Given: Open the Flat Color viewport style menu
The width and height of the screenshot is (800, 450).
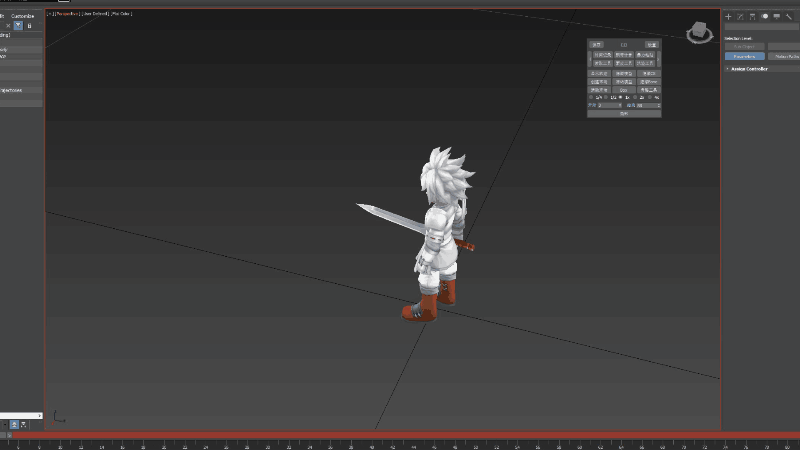Looking at the screenshot, I should click(121, 14).
